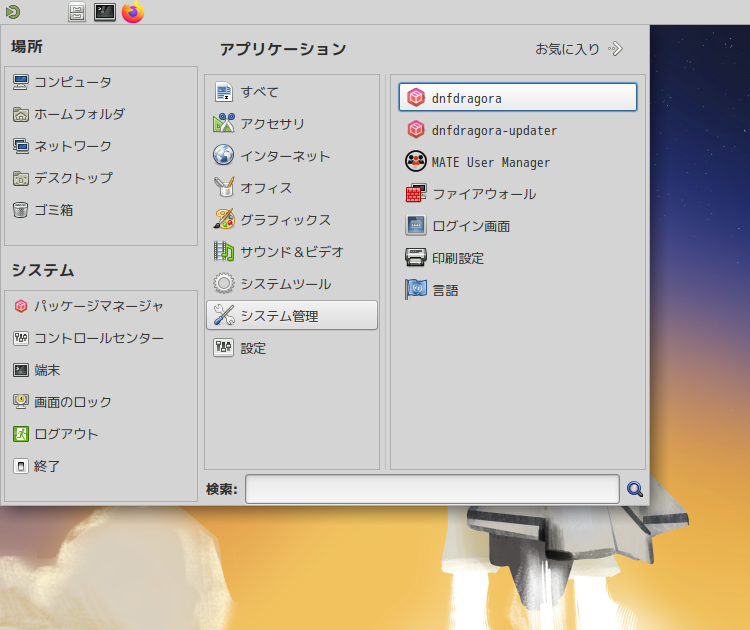Select the システム管理 category
750x630 pixels.
coord(292,316)
